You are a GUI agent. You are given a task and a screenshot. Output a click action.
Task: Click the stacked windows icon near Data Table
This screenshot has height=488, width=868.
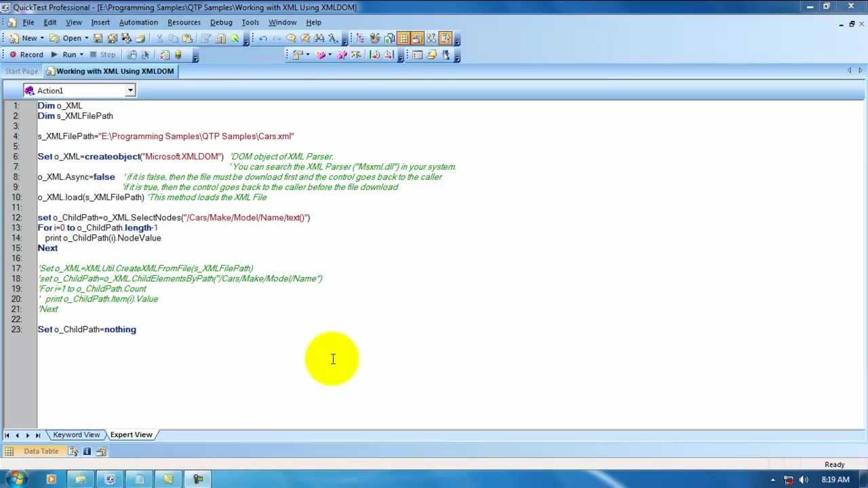102,451
